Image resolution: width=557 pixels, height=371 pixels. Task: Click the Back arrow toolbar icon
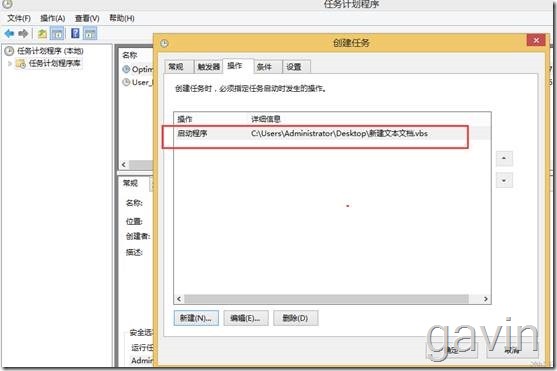(x=9, y=34)
